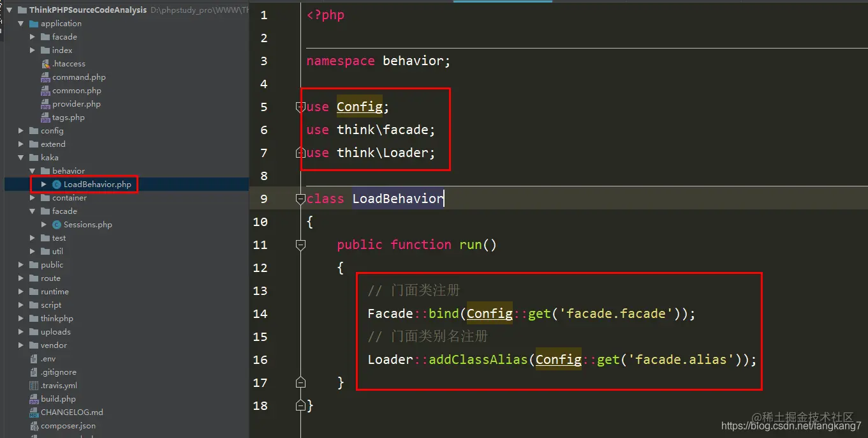This screenshot has width=868, height=438.
Task: Click the composer.json file icon
Action: pyautogui.click(x=34, y=426)
